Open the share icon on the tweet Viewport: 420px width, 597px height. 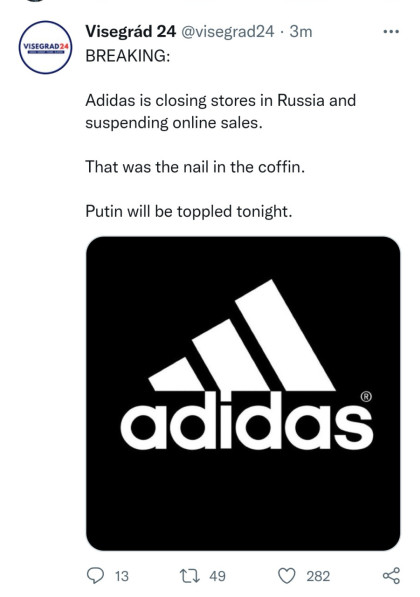click(391, 575)
